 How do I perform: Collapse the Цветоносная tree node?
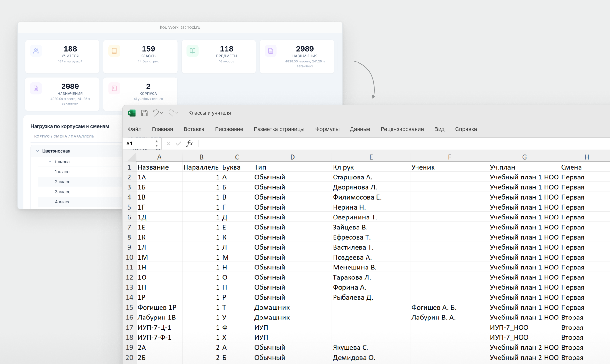click(37, 151)
